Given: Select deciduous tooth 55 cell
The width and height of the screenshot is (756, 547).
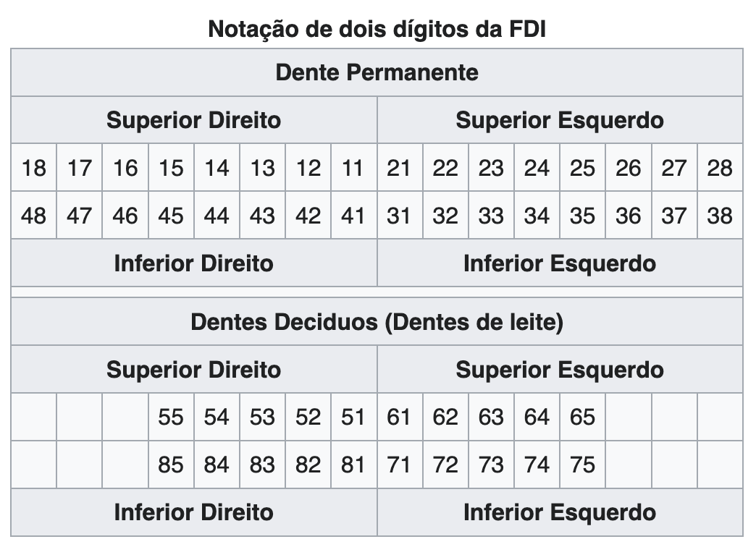Looking at the screenshot, I should point(171,417).
